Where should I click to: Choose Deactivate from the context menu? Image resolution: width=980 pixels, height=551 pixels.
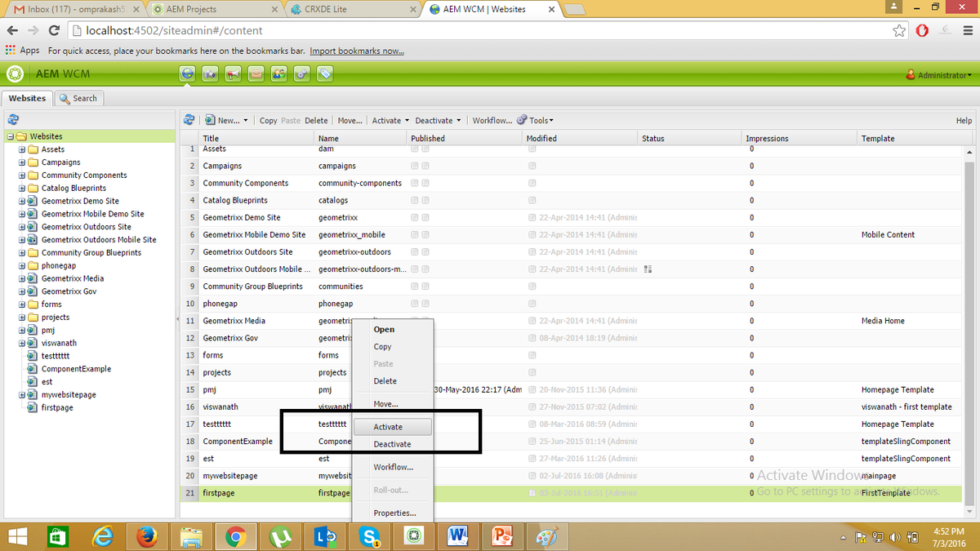[392, 444]
